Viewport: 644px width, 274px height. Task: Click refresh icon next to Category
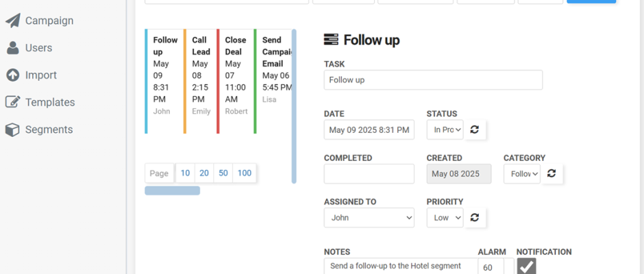pos(552,173)
